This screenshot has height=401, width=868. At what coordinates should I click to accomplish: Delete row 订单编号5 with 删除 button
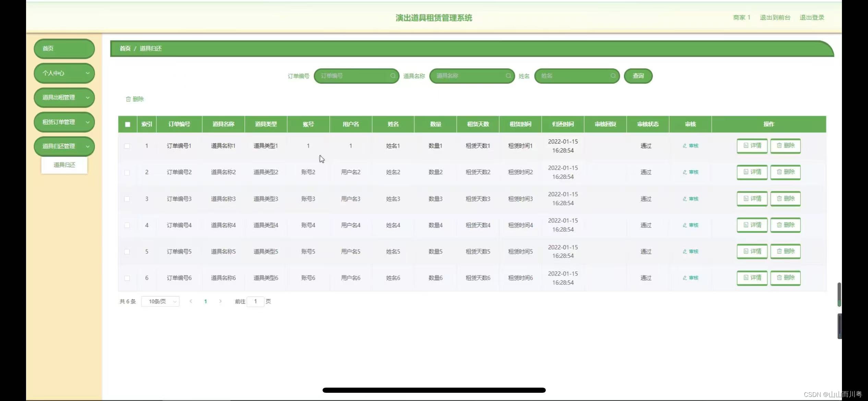pos(785,252)
